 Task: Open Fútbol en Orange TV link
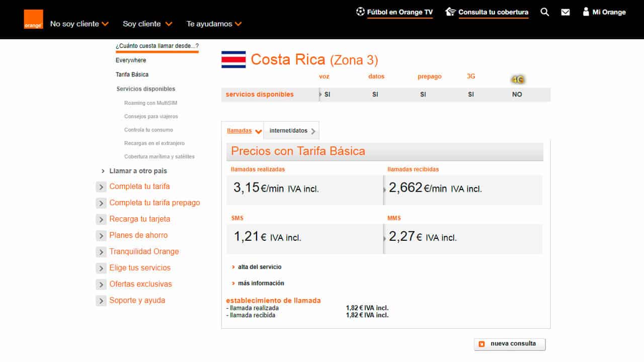pyautogui.click(x=400, y=12)
